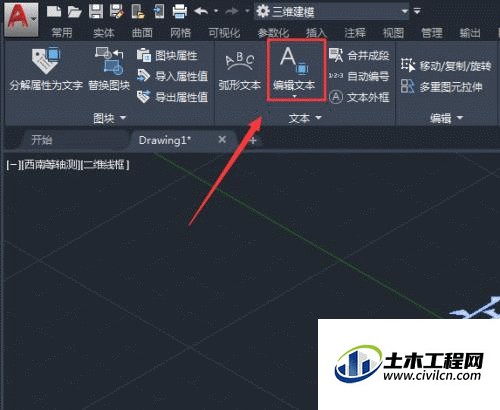This screenshot has width=500, height=410.
Task: Expand the 编辑 panel
Action: click(x=446, y=118)
